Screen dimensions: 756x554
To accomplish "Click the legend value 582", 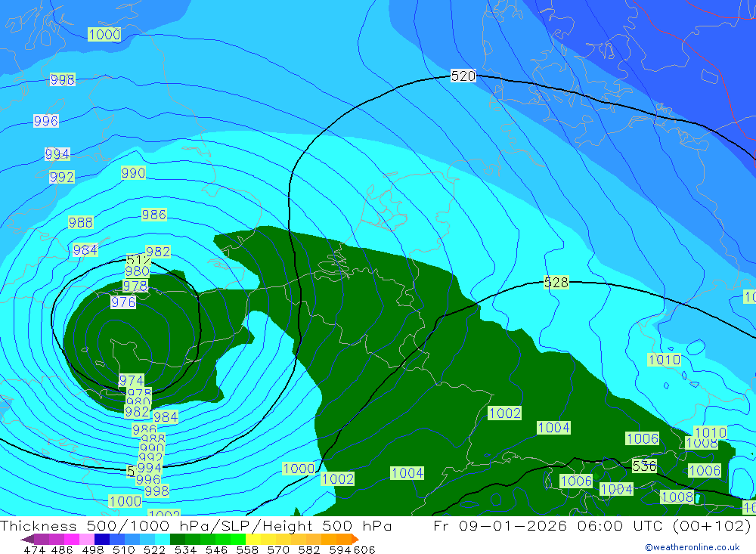I will [309, 549].
